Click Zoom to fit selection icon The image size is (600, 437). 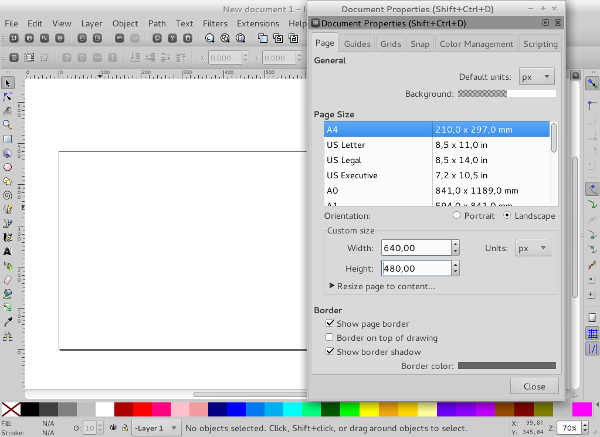pos(210,38)
